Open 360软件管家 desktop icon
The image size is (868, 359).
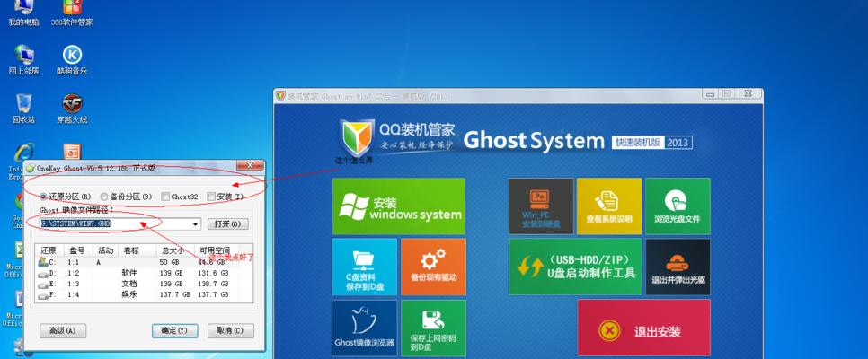[72, 13]
